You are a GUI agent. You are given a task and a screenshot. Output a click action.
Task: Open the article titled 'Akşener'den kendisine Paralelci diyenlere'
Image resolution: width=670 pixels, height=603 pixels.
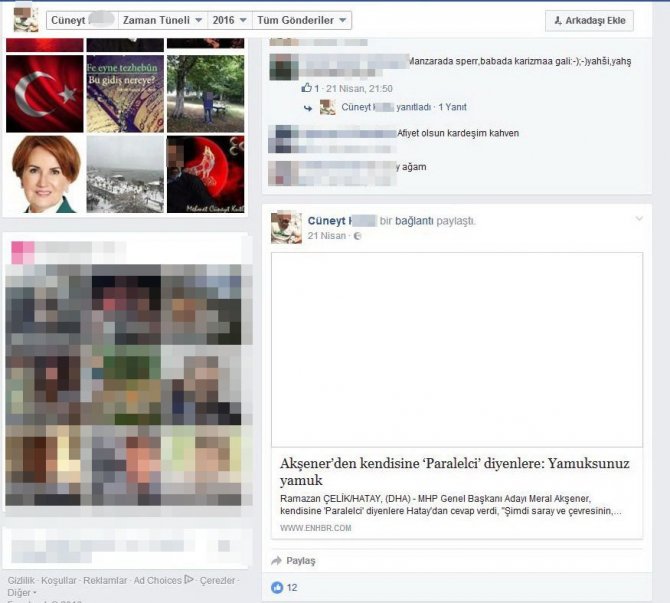coord(456,472)
